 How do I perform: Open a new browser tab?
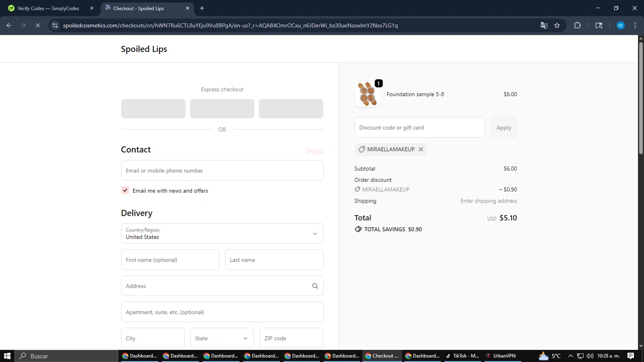click(x=202, y=8)
